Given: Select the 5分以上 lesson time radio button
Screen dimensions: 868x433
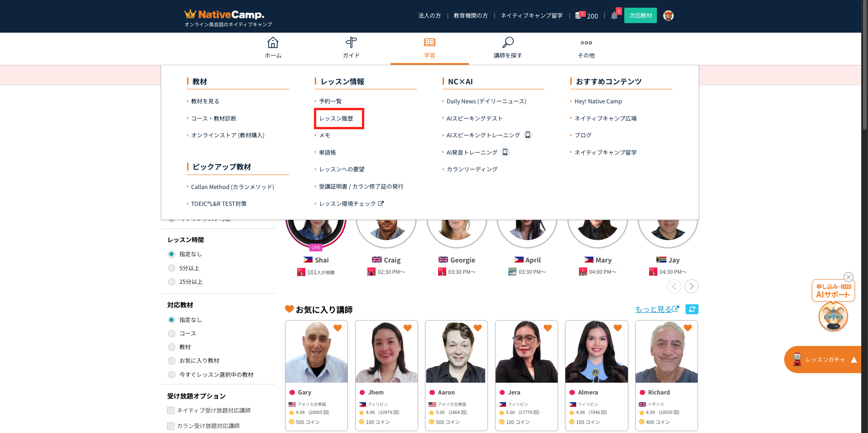Looking at the screenshot, I should point(172,268).
